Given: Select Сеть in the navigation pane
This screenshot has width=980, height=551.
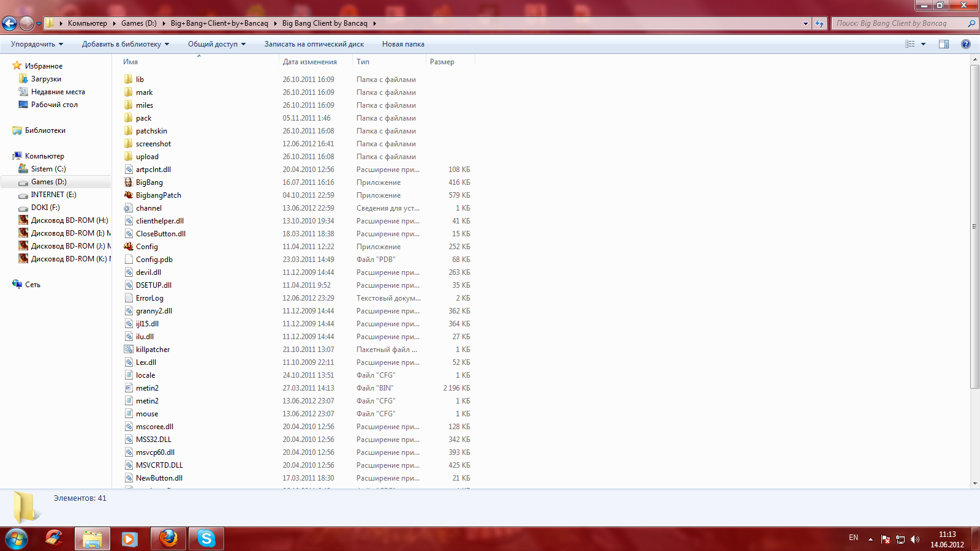Looking at the screenshot, I should coord(32,285).
